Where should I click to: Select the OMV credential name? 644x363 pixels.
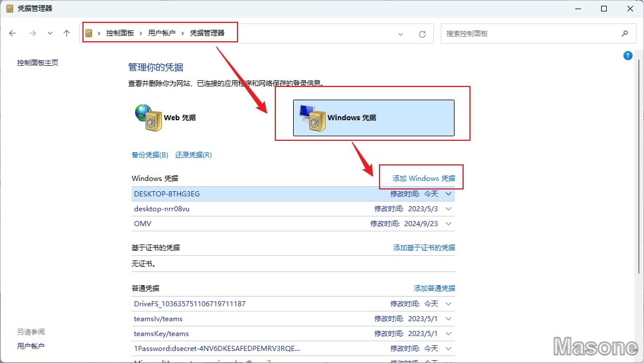[x=143, y=224]
